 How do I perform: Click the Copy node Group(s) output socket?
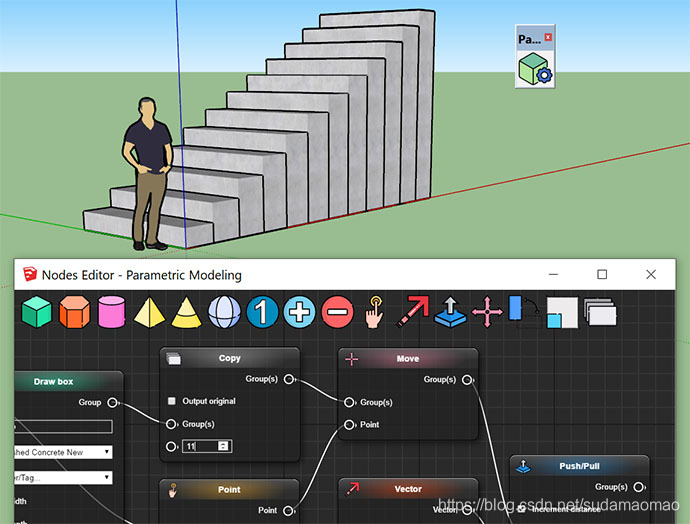tap(289, 379)
